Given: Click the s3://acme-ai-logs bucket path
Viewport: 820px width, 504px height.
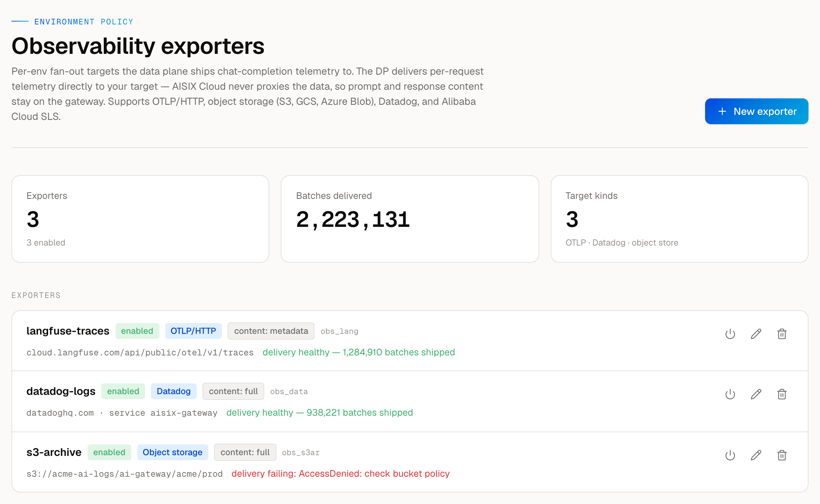Looking at the screenshot, I should click(125, 474).
